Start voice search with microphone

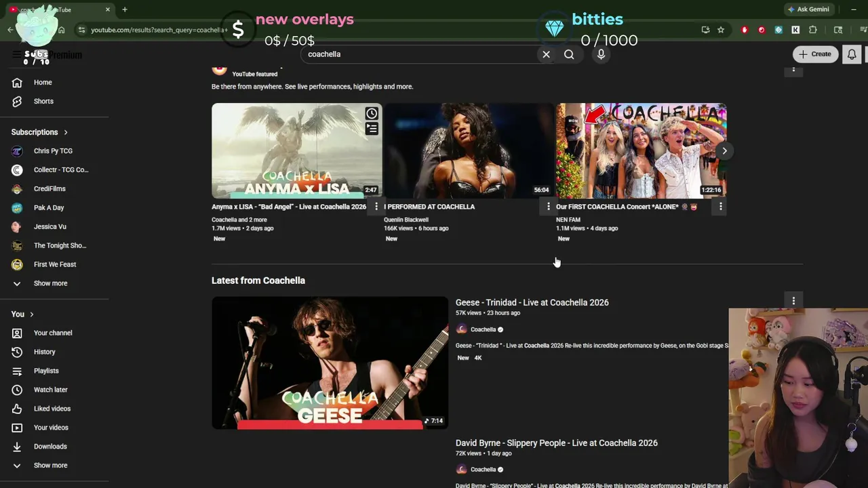tap(601, 54)
